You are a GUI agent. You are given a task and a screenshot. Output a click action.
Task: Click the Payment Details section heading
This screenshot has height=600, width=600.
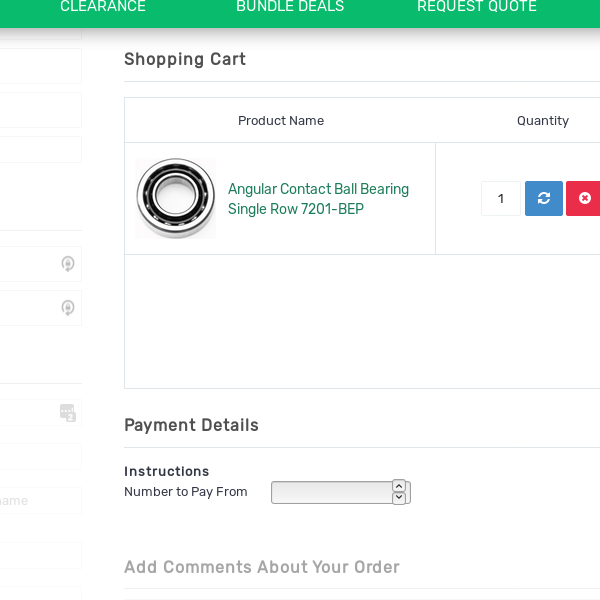191,425
